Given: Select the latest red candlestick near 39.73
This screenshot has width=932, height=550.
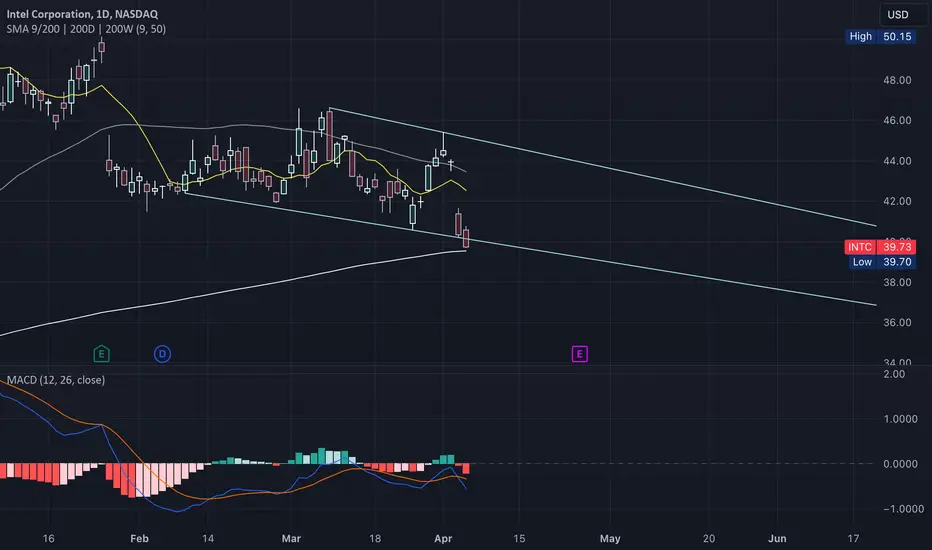Looking at the screenshot, I should click(466, 238).
